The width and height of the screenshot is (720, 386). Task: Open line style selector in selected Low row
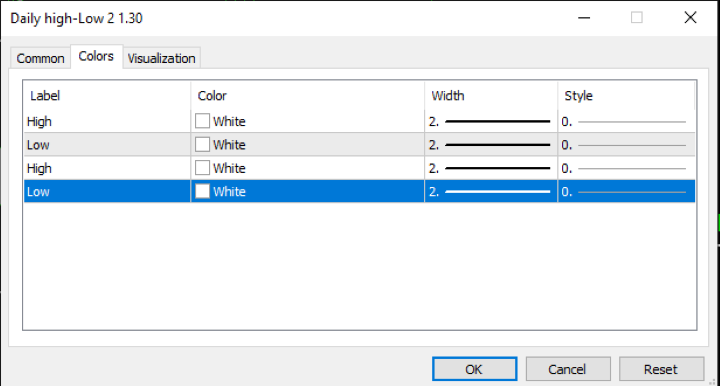tap(626, 192)
